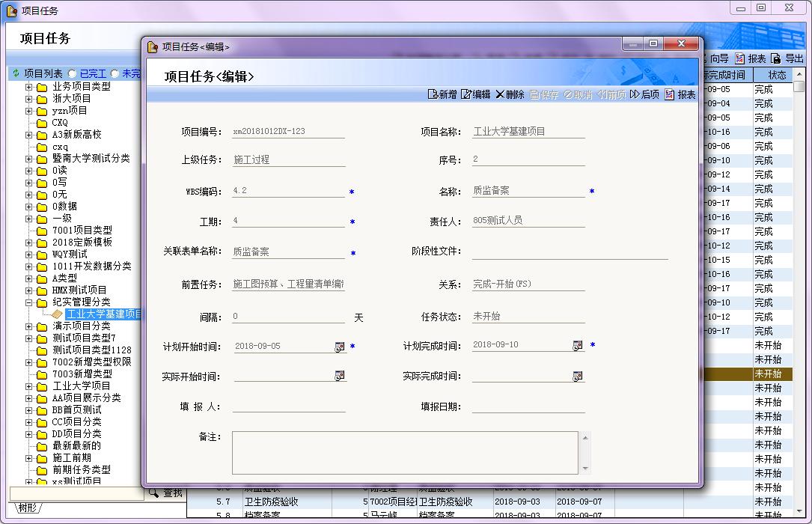Click the 删除 (Delete) toolbar icon

click(x=510, y=94)
